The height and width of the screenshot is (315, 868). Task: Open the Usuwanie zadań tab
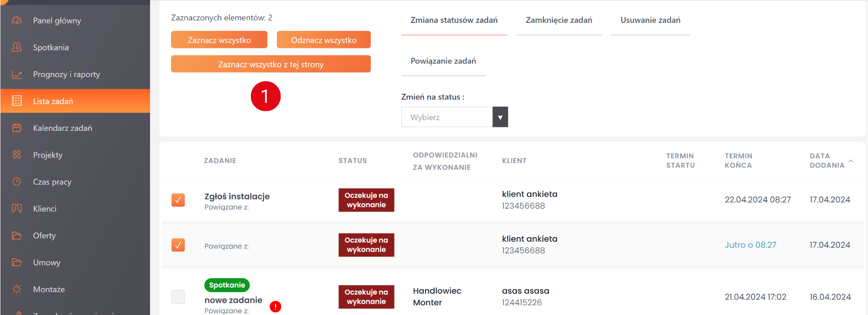[650, 20]
